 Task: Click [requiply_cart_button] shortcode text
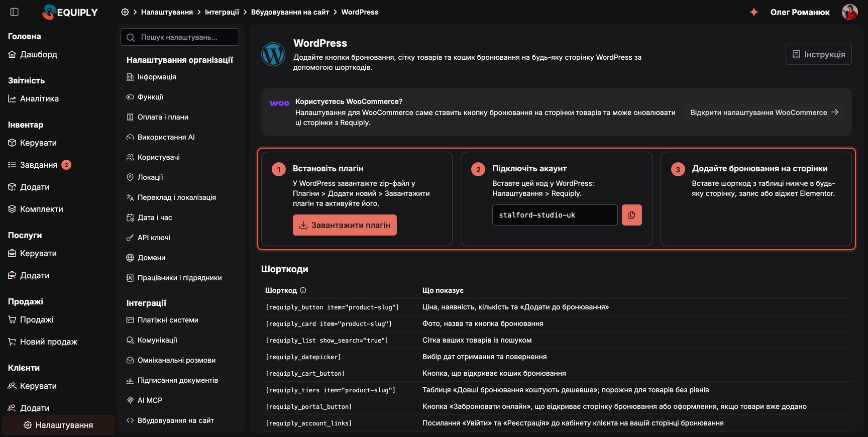click(305, 373)
